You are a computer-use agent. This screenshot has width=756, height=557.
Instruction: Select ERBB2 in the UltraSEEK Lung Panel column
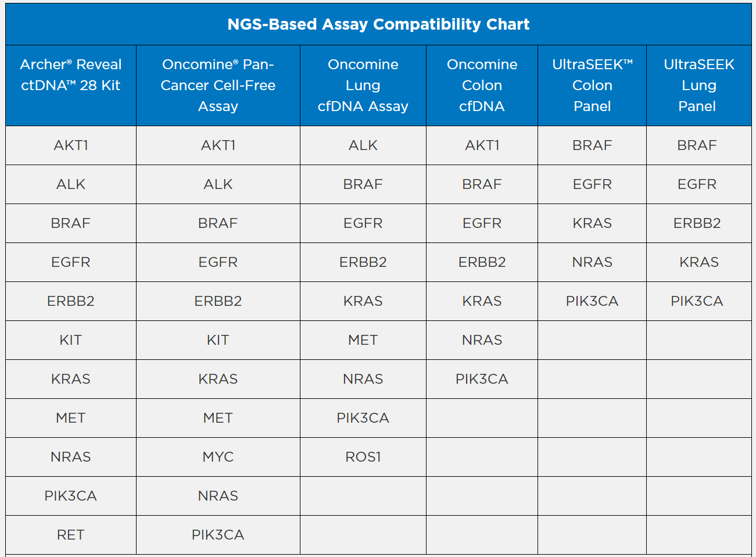tap(697, 223)
